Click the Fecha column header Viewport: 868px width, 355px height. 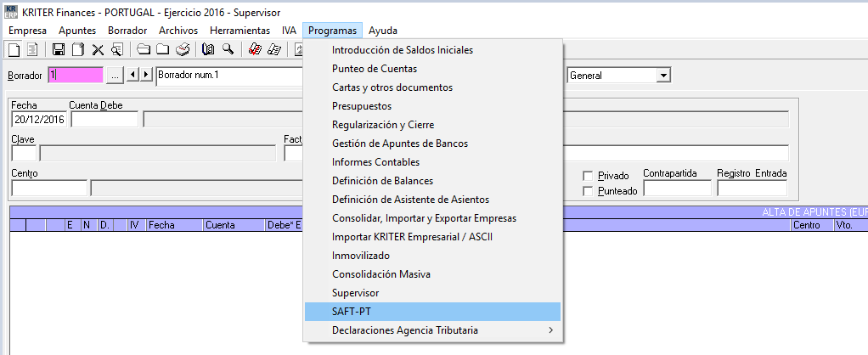(175, 225)
